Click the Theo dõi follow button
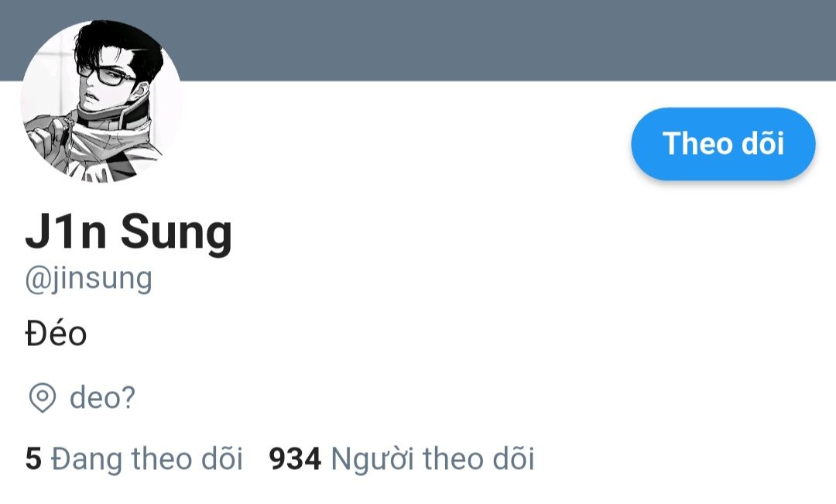 (x=723, y=144)
